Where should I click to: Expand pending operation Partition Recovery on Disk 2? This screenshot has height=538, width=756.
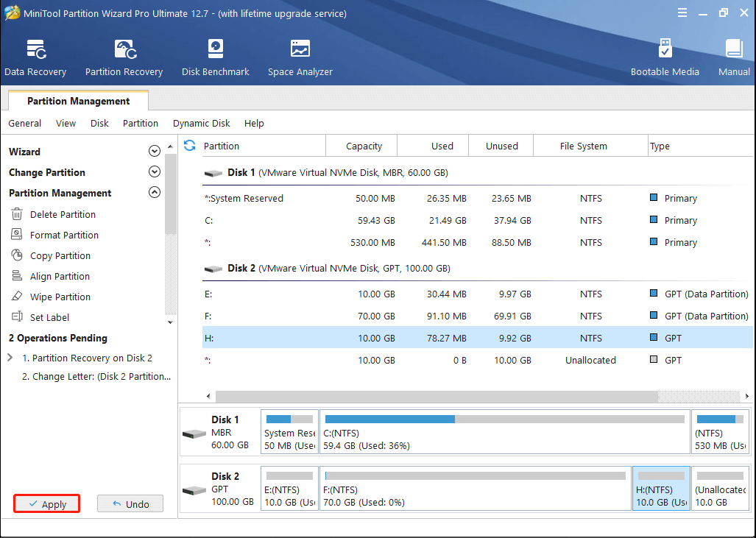(10, 358)
